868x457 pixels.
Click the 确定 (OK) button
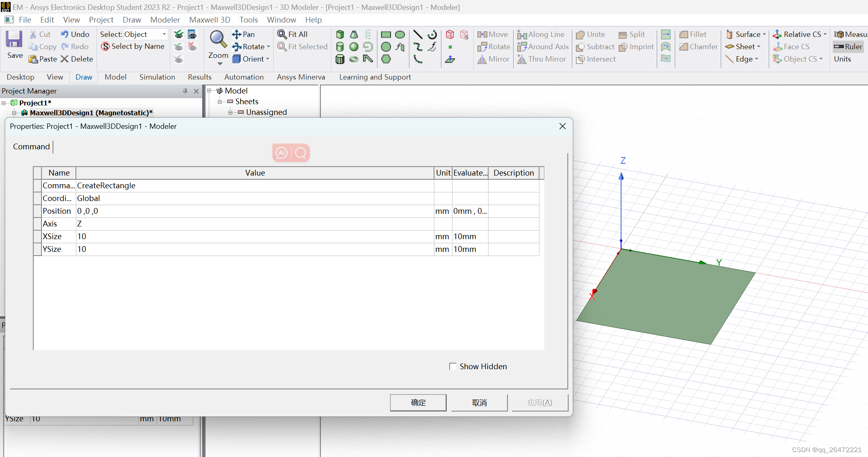click(x=418, y=402)
